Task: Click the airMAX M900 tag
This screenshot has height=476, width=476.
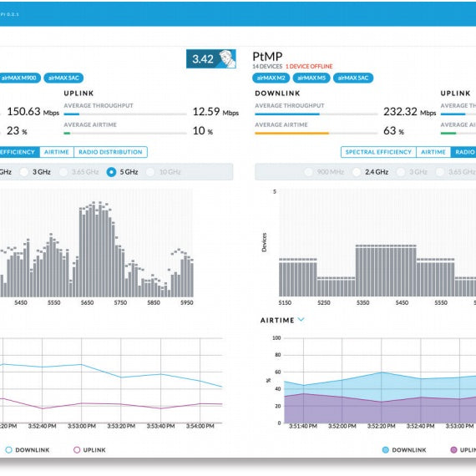Action: (19, 78)
